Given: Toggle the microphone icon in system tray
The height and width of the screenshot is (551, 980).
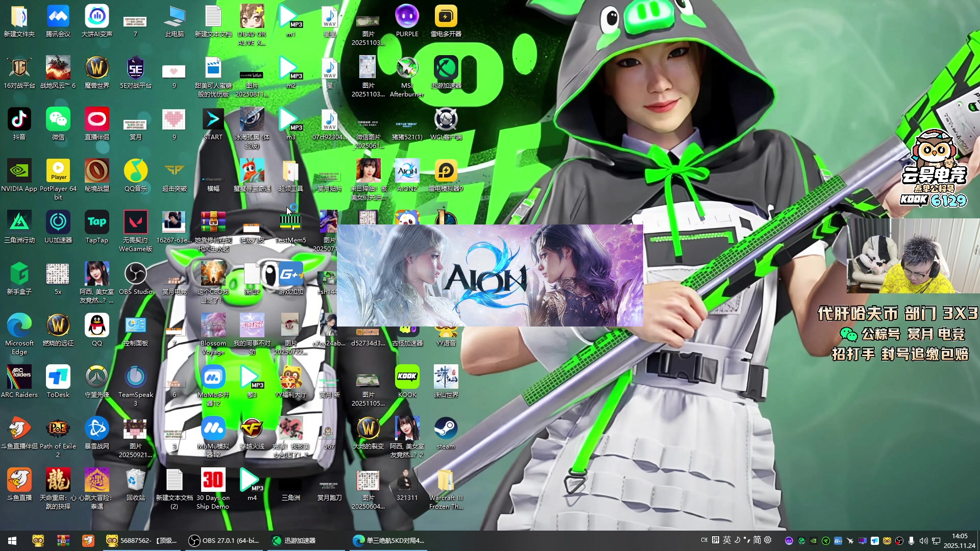Looking at the screenshot, I should [x=912, y=541].
